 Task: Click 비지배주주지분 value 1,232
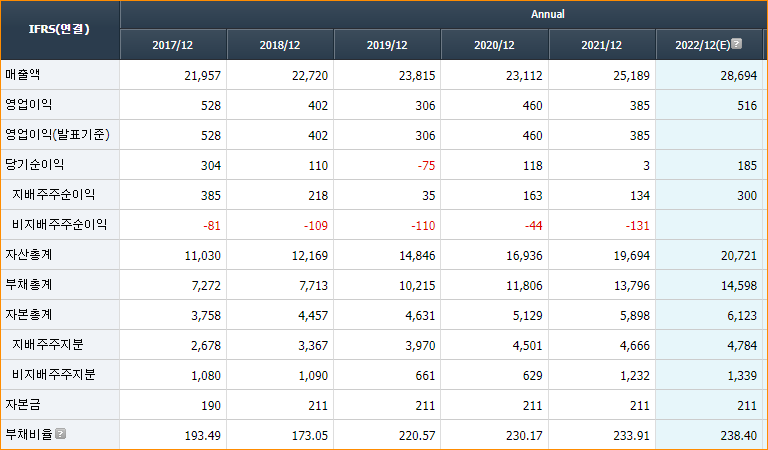pos(635,376)
